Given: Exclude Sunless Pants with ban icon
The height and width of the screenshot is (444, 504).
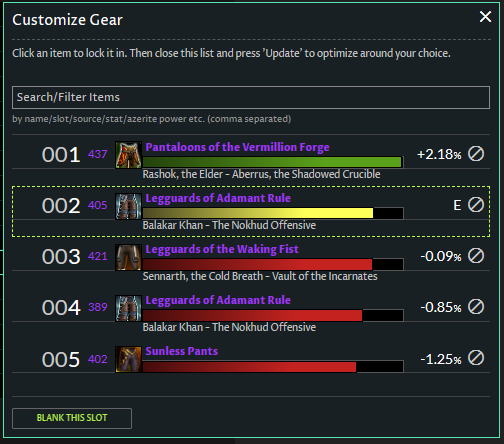Looking at the screenshot, I should coord(476,358).
